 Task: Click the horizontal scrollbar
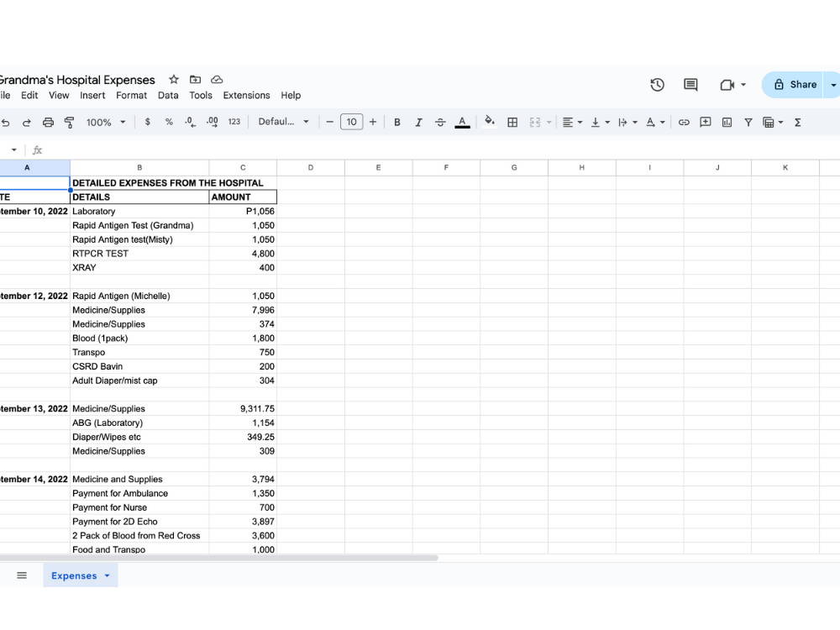click(218, 558)
